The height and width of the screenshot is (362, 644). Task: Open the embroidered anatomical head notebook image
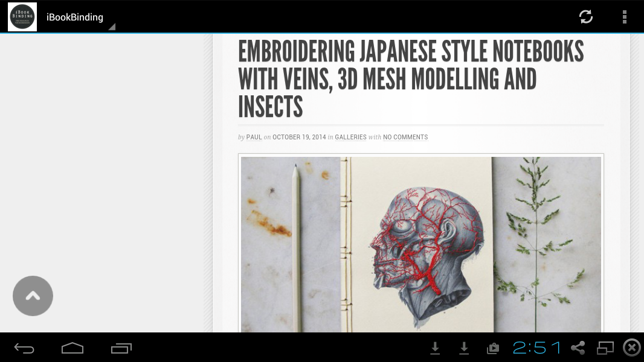[x=421, y=244]
